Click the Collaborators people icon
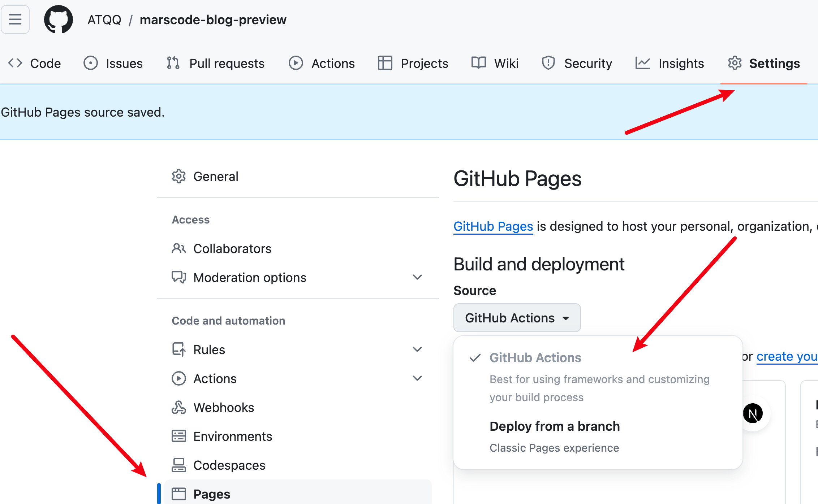Image resolution: width=818 pixels, height=504 pixels. point(179,249)
